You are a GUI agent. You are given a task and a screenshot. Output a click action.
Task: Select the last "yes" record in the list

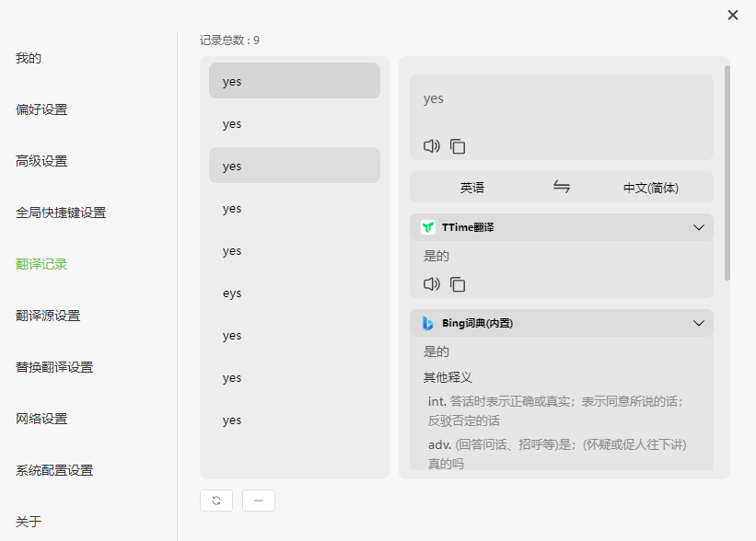pos(294,420)
